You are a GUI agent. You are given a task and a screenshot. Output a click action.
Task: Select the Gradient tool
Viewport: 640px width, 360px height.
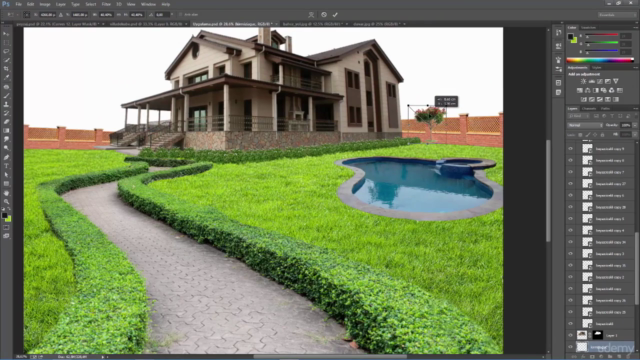pos(6,131)
